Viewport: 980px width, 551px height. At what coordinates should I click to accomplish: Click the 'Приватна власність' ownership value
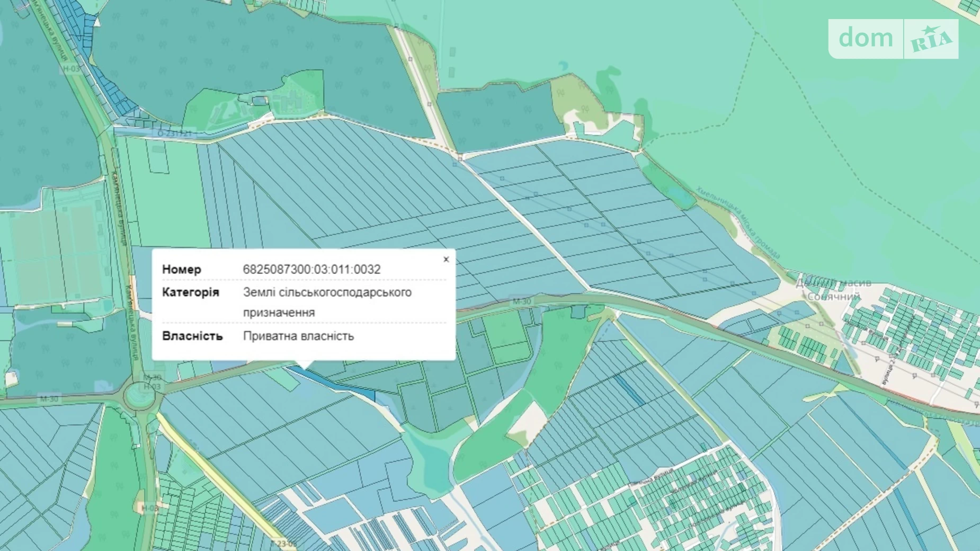click(298, 336)
